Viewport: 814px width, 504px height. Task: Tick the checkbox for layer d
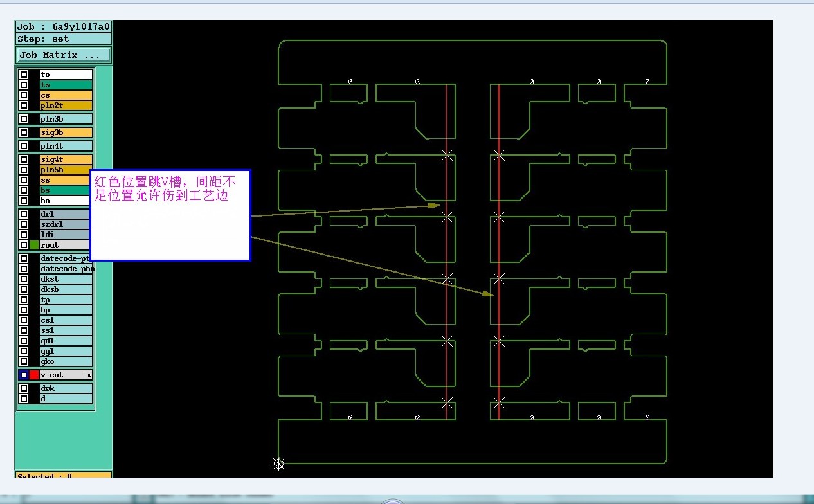click(x=24, y=399)
